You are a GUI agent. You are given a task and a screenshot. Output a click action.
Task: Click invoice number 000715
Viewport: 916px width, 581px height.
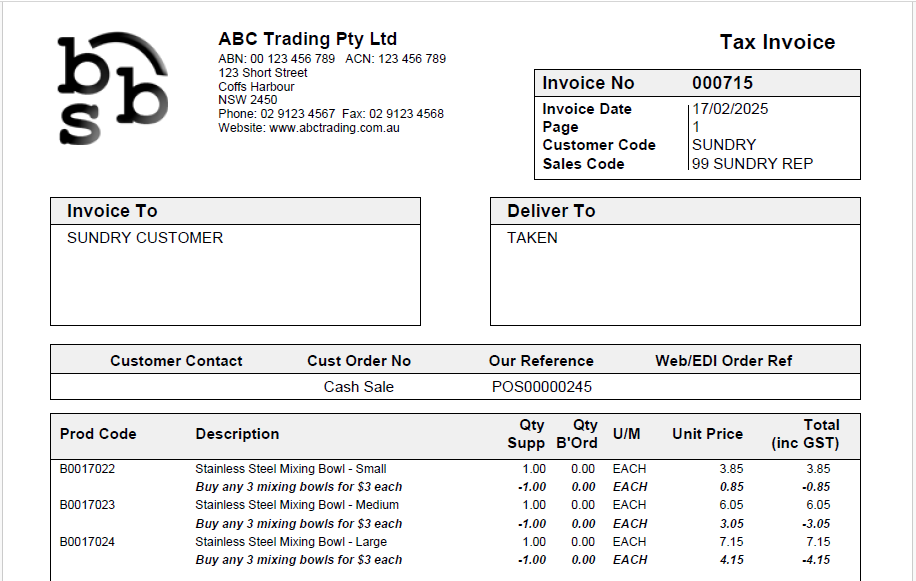722,83
